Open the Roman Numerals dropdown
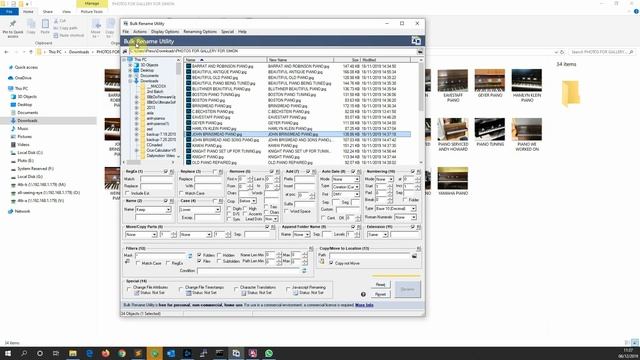This screenshot has height=360, width=640. [x=405, y=217]
